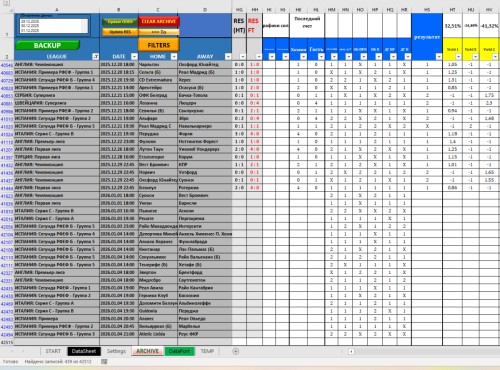Click the date cell 2026.01.04 21:00
Viewport: 500px width, 370px height.
(x=119, y=334)
